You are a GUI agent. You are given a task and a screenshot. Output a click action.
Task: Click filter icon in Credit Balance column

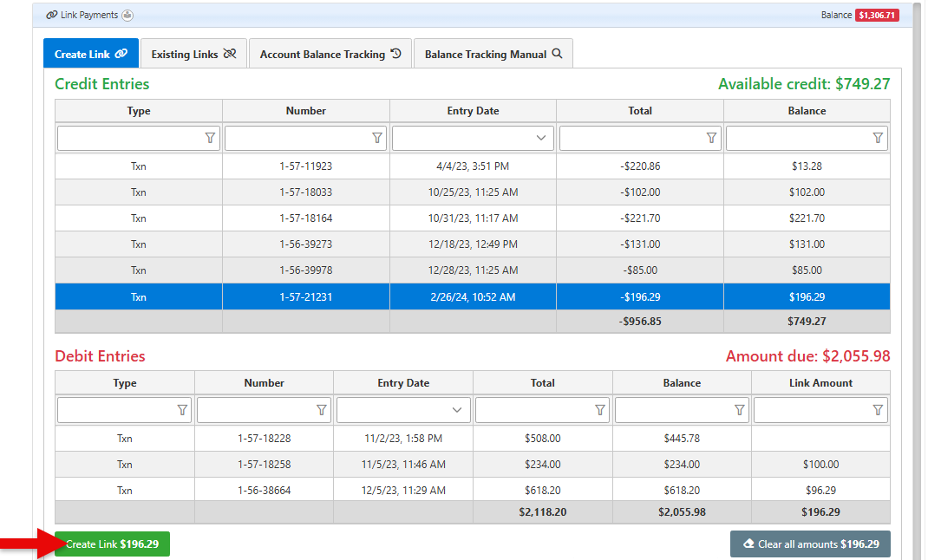click(878, 138)
